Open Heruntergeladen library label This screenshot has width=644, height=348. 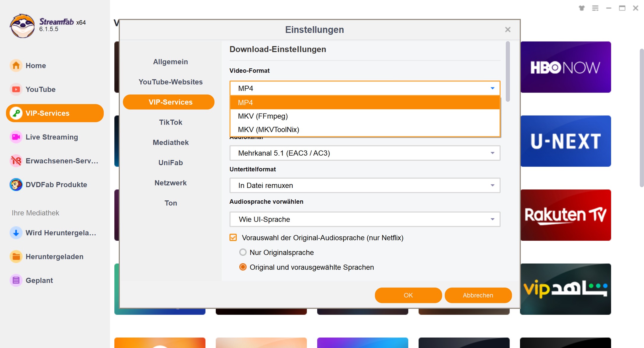tap(55, 256)
